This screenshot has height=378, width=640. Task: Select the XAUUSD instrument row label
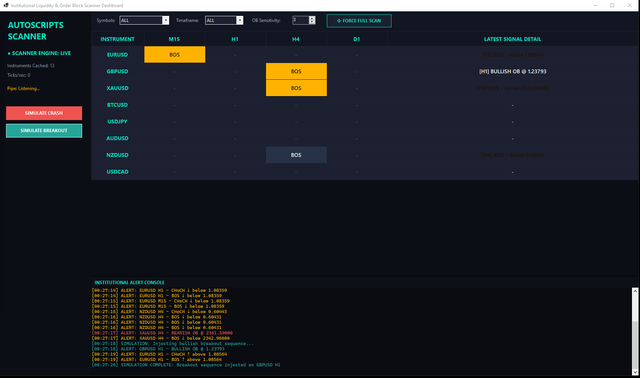coord(118,88)
